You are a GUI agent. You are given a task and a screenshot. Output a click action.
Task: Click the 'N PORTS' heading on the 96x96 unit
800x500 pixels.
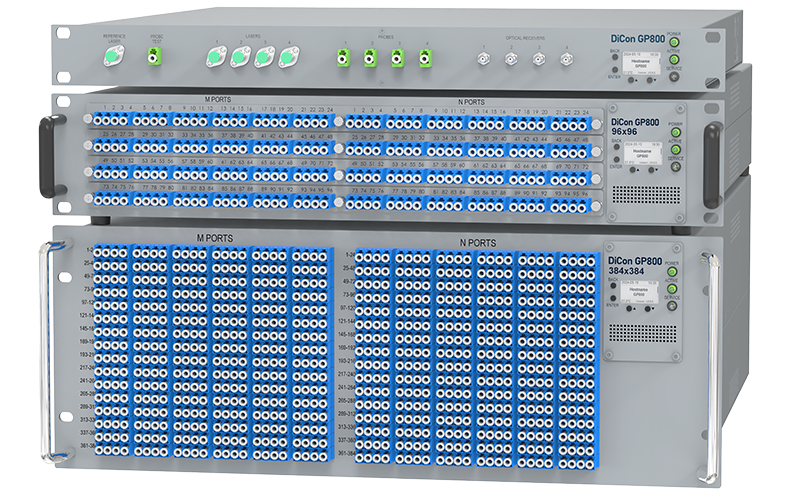click(x=471, y=102)
